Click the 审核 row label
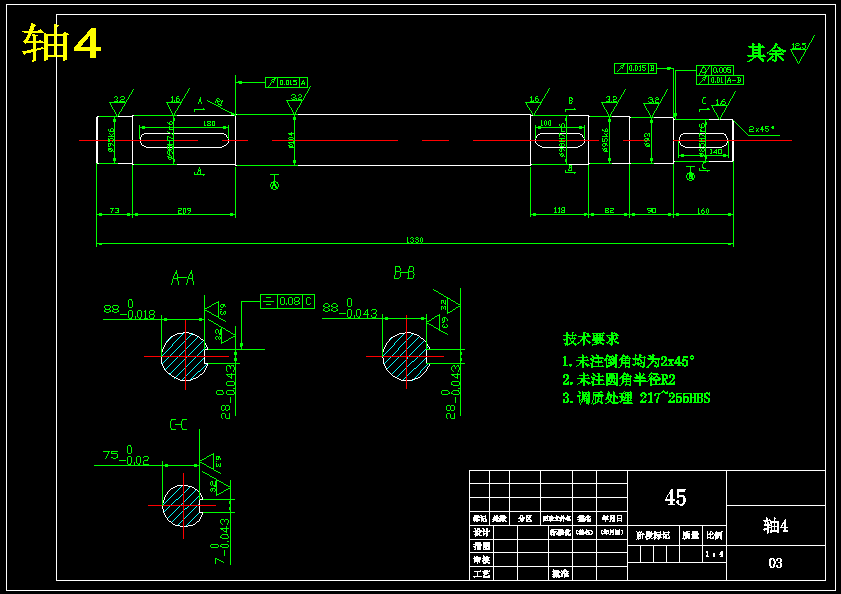 [x=481, y=560]
